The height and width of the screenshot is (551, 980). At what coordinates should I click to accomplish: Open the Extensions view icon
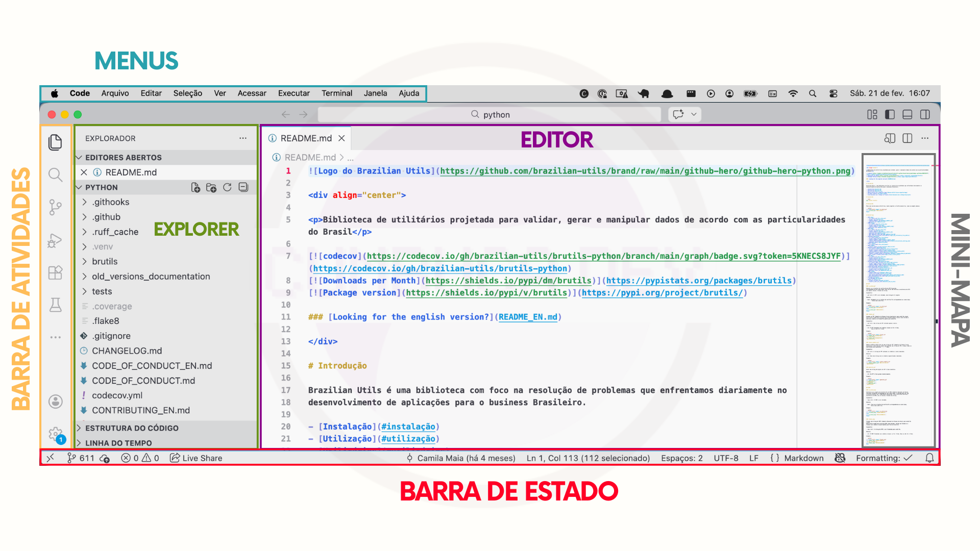[55, 272]
